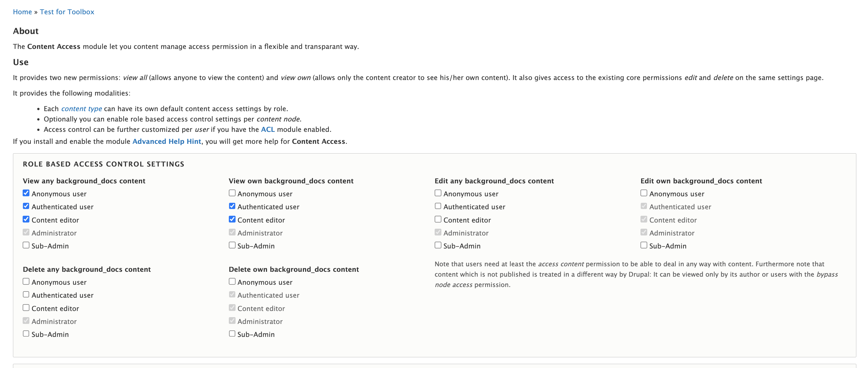This screenshot has width=868, height=368.
Task: Go to the Home breadcrumb link
Action: 22,12
